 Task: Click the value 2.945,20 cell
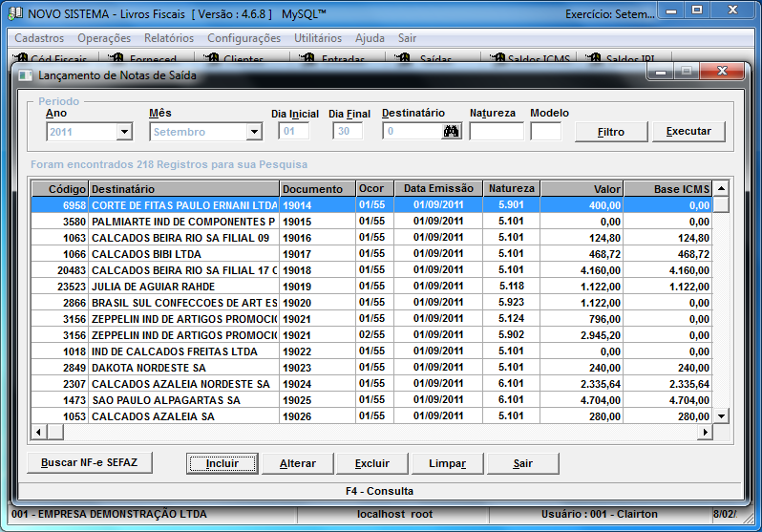(582, 335)
